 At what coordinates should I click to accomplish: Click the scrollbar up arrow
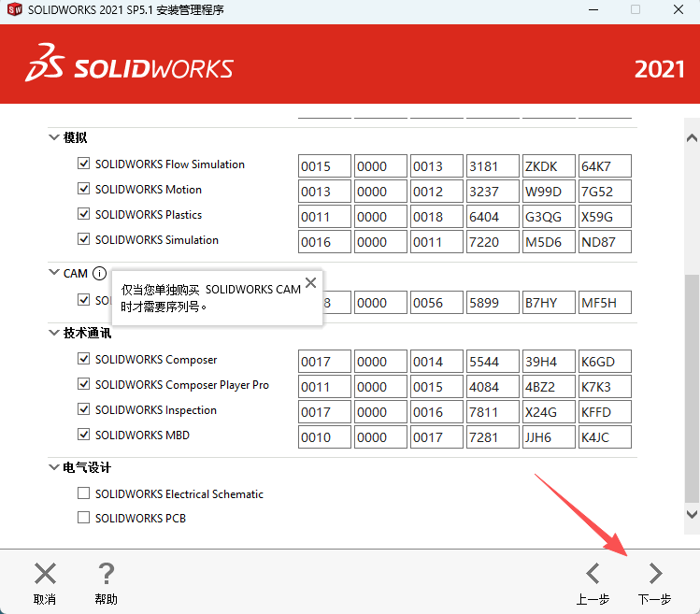click(x=692, y=138)
